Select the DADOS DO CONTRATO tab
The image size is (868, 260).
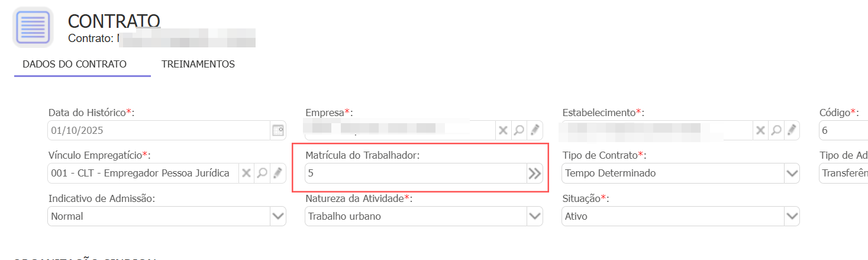click(75, 64)
